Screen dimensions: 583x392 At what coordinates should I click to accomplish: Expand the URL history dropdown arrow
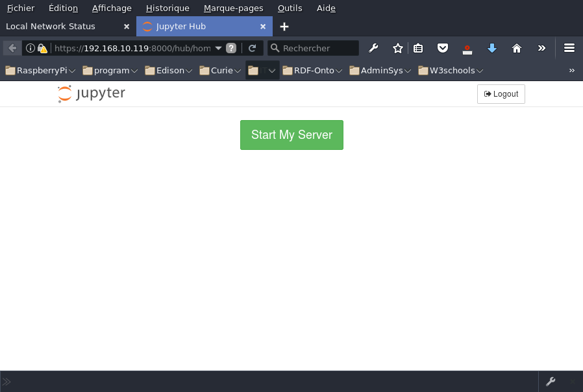point(218,48)
